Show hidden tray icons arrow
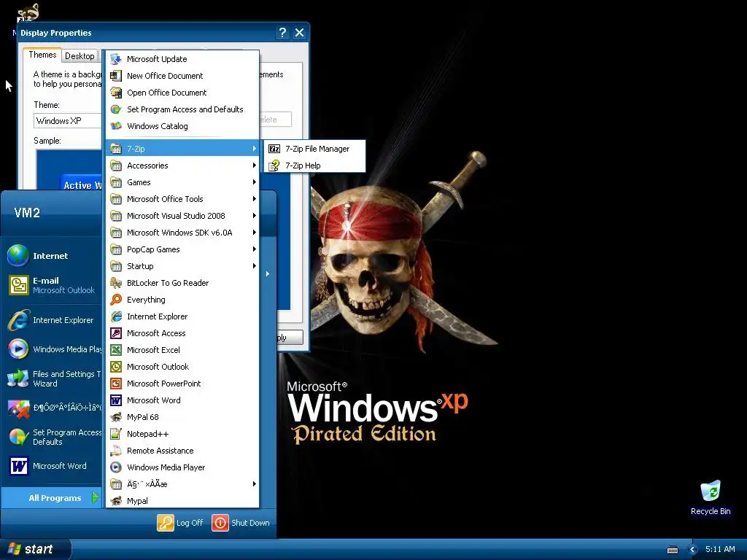The height and width of the screenshot is (560, 747). pyautogui.click(x=693, y=550)
